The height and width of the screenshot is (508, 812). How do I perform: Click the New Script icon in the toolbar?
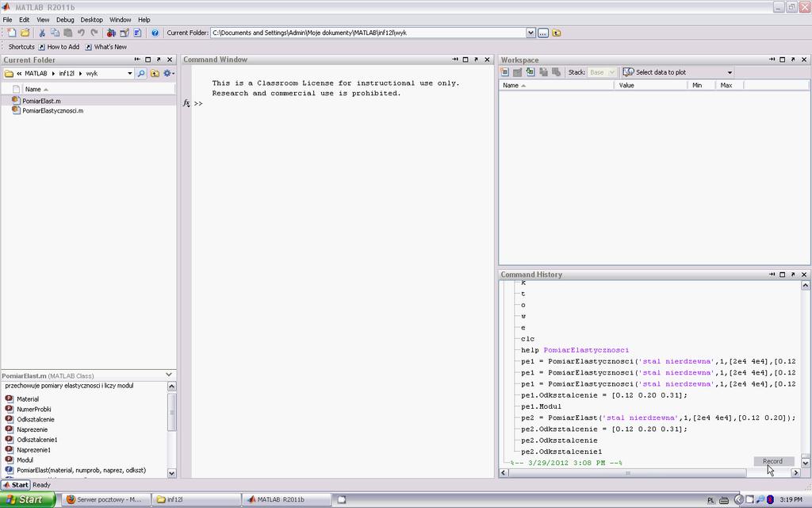click(11, 33)
